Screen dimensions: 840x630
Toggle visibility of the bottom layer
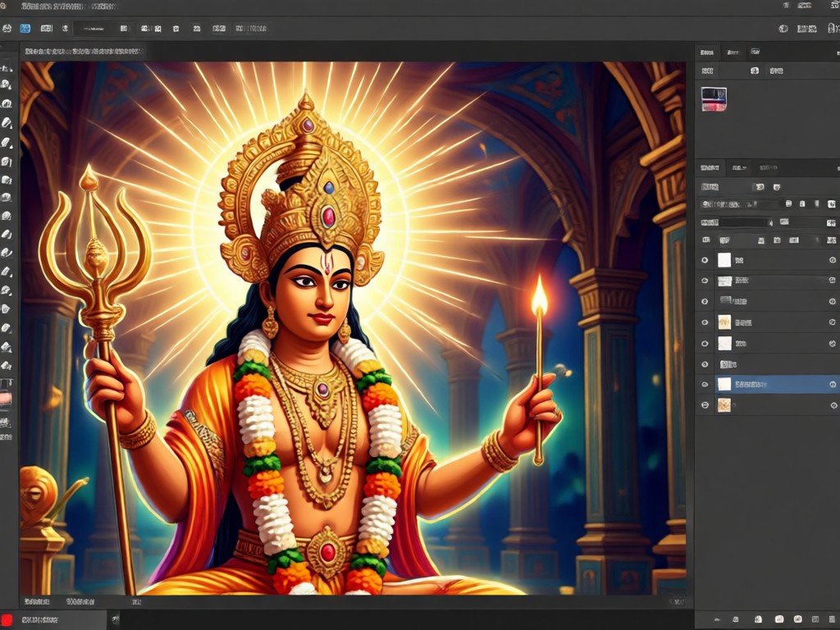coord(705,405)
